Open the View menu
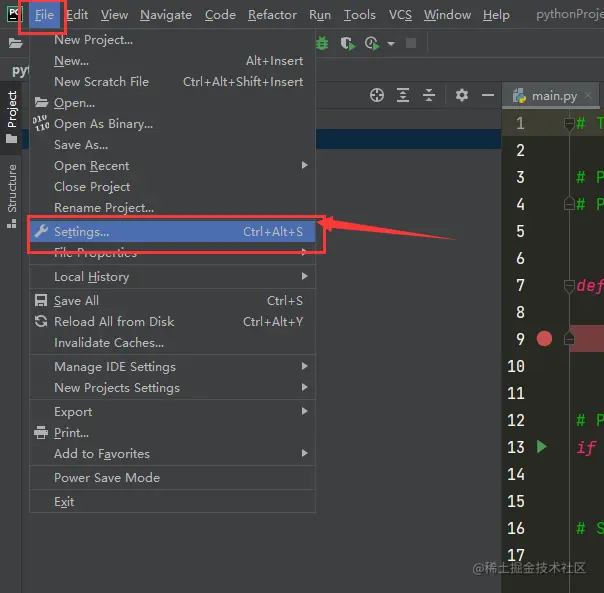This screenshot has height=593, width=604. coord(114,15)
